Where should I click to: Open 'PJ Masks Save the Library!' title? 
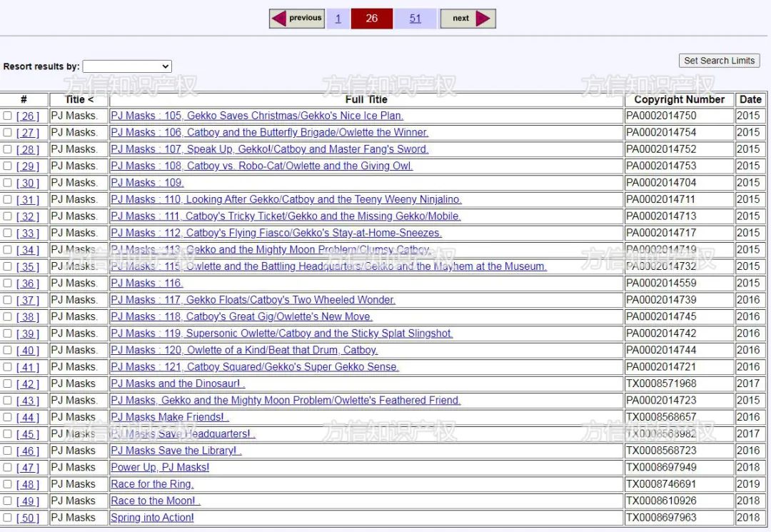click(176, 451)
